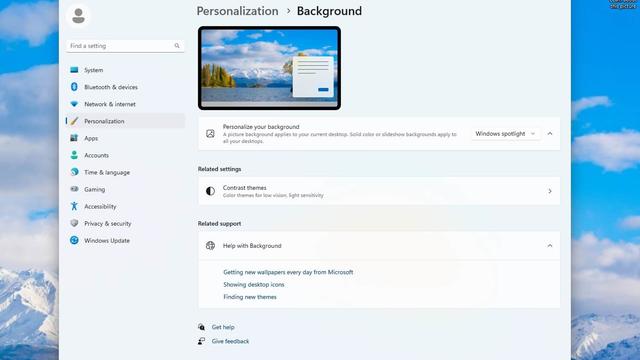
Task: Open Getting new wallpapers every day link
Action: tap(288, 272)
